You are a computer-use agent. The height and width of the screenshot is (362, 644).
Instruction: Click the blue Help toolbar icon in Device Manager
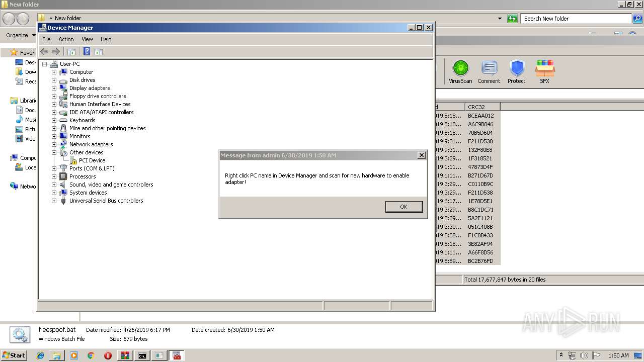(87, 52)
